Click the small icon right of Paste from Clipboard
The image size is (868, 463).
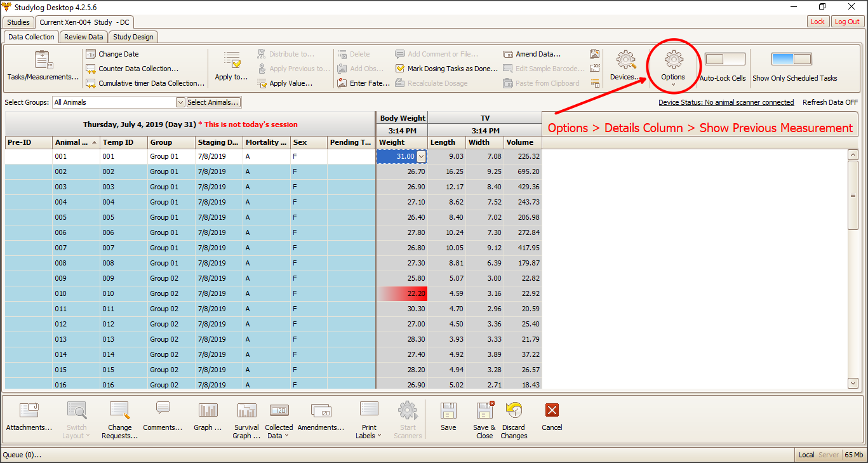click(x=595, y=83)
